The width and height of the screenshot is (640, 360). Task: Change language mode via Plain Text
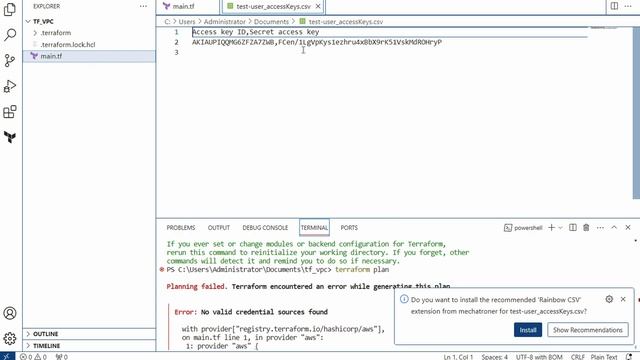(x=604, y=357)
